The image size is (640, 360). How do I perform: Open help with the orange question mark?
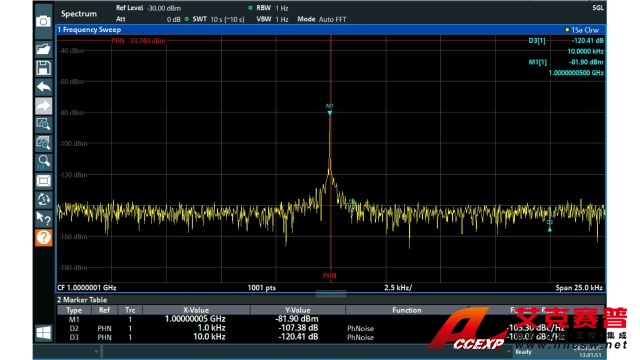[x=43, y=237]
